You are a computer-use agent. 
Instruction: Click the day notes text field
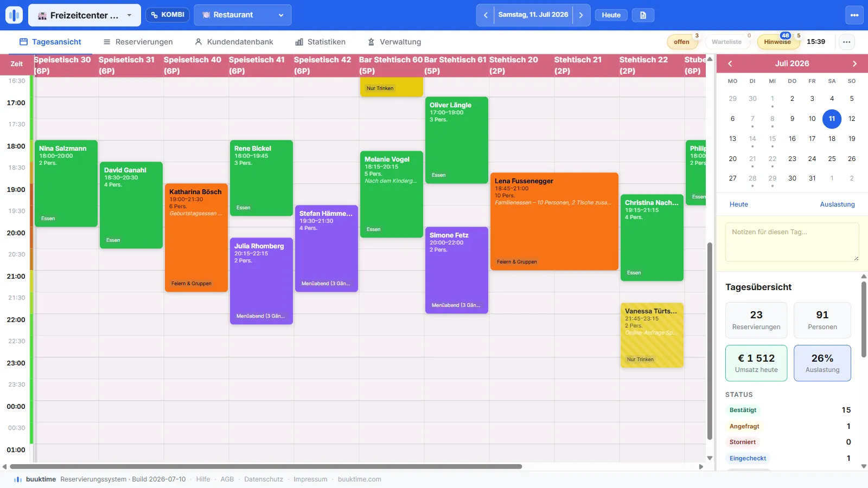(x=792, y=242)
